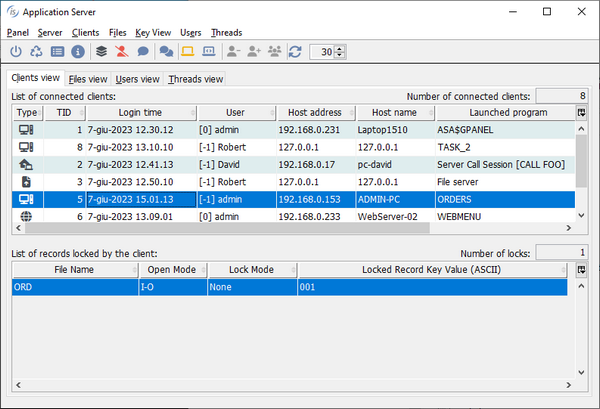600x409 pixels.
Task: Sort clients by User column
Action: click(236, 112)
